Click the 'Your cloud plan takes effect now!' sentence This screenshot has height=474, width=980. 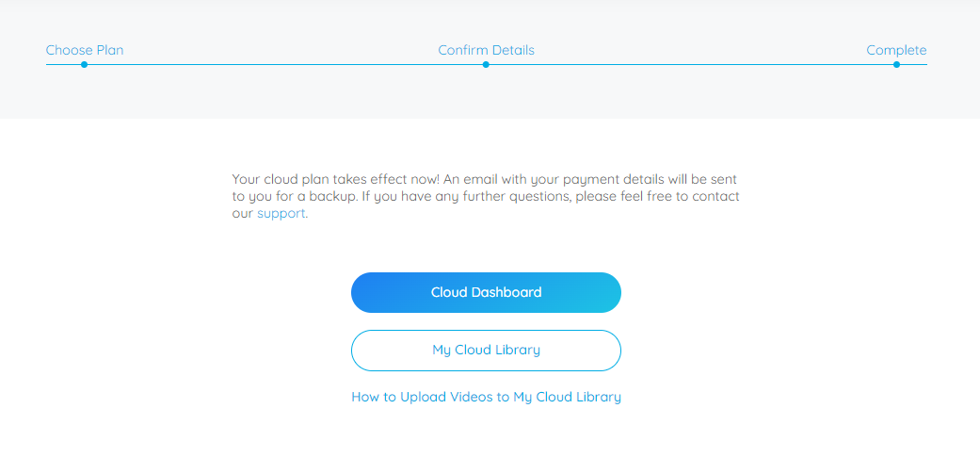pyautogui.click(x=336, y=179)
